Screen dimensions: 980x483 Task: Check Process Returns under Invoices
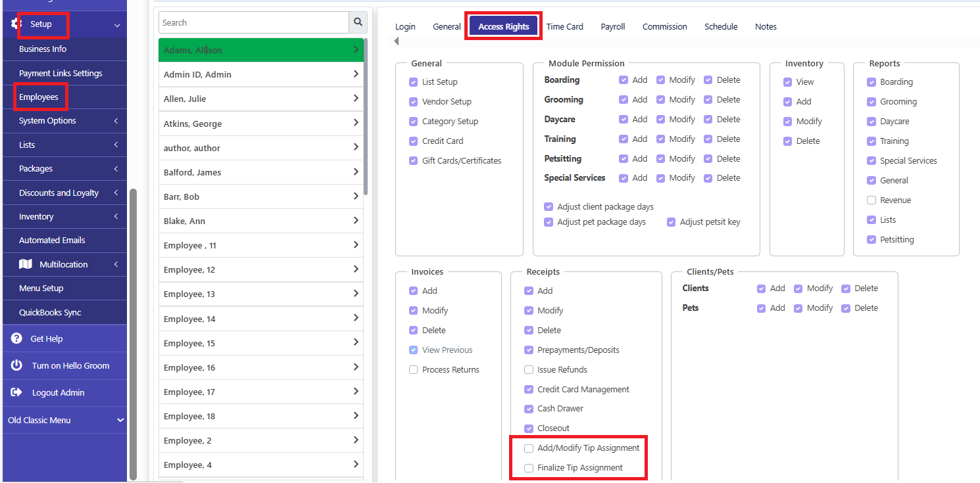click(x=414, y=369)
